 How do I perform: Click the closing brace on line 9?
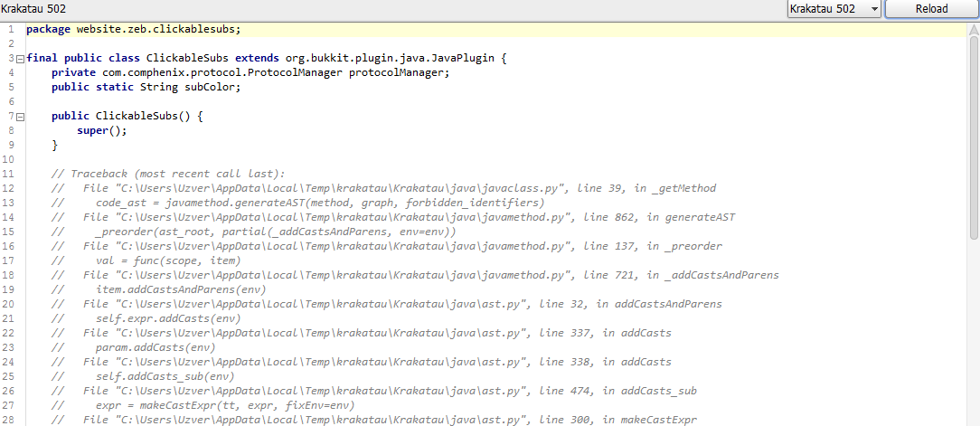pos(55,145)
